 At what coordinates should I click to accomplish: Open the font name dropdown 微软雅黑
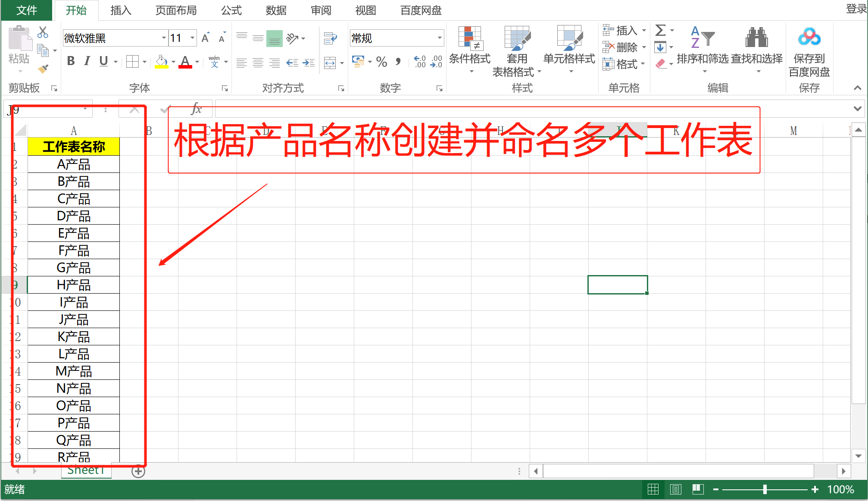click(x=164, y=38)
